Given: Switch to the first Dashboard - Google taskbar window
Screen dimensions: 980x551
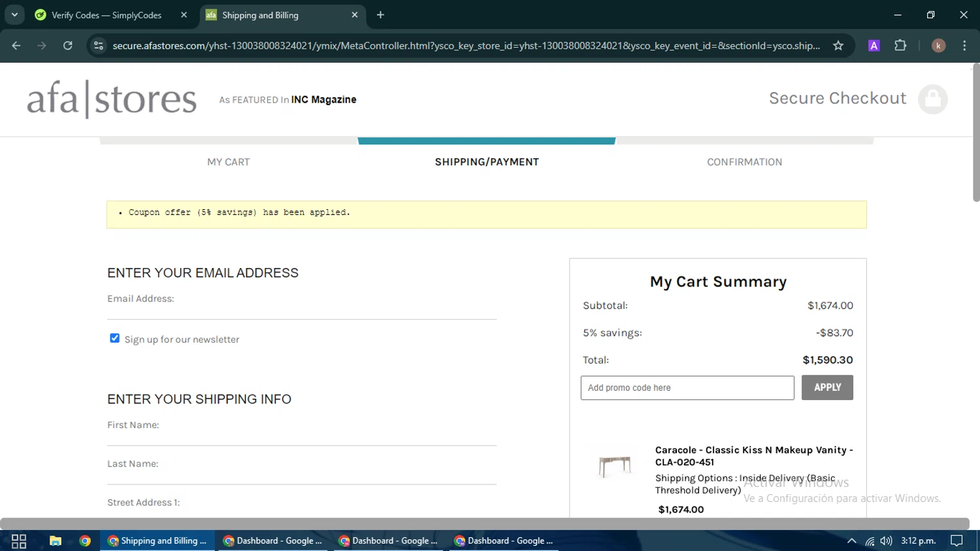Looking at the screenshot, I should tap(273, 541).
